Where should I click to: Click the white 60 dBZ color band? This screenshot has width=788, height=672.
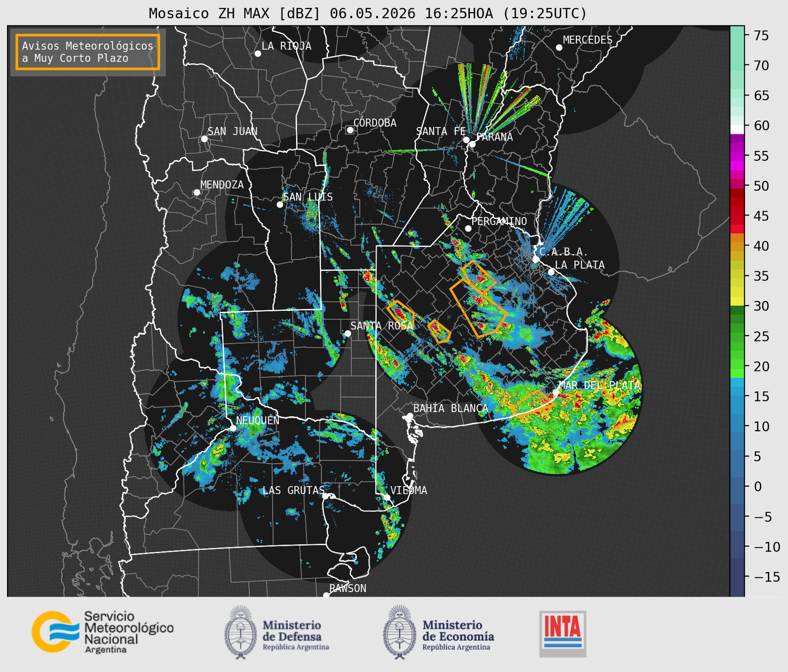(x=737, y=129)
